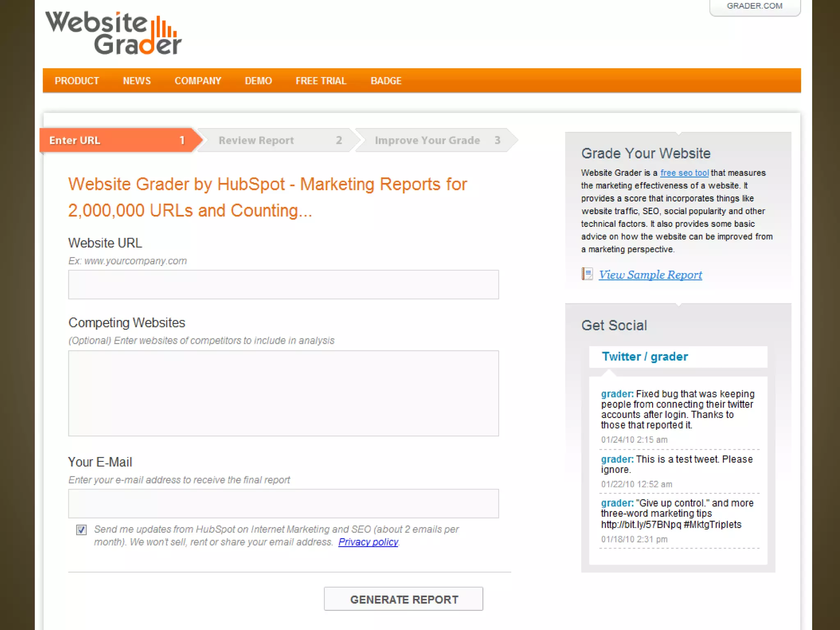Navigate to the BADGE page

pos(386,81)
